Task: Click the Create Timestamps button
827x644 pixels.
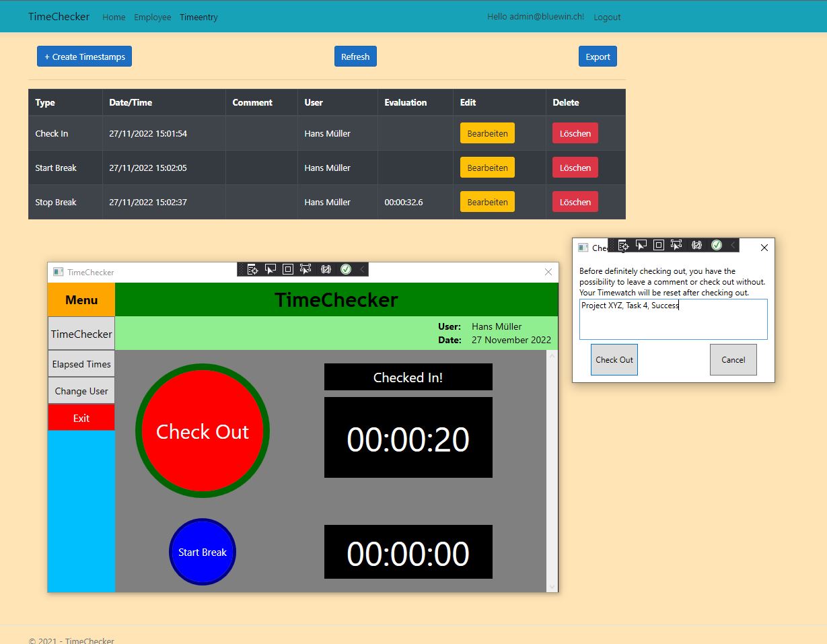Action: 83,57
